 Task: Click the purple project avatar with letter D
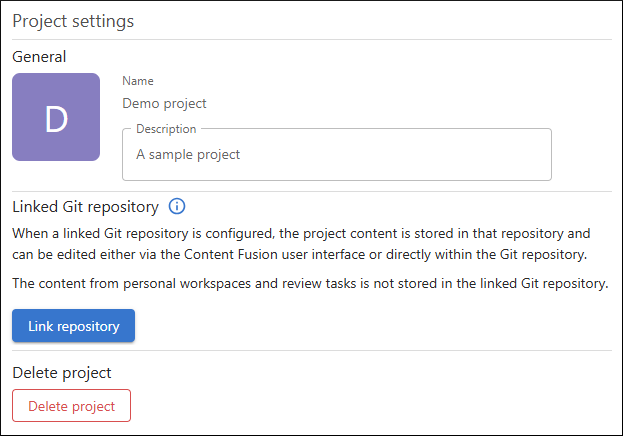point(56,117)
